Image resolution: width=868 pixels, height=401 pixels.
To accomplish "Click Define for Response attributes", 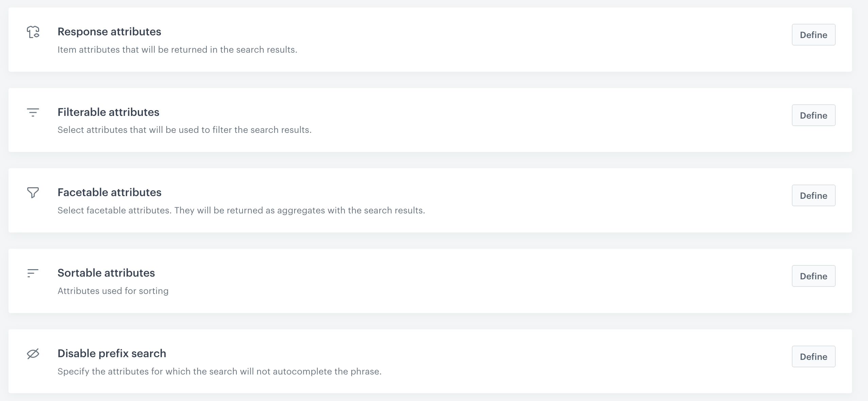I will 813,34.
